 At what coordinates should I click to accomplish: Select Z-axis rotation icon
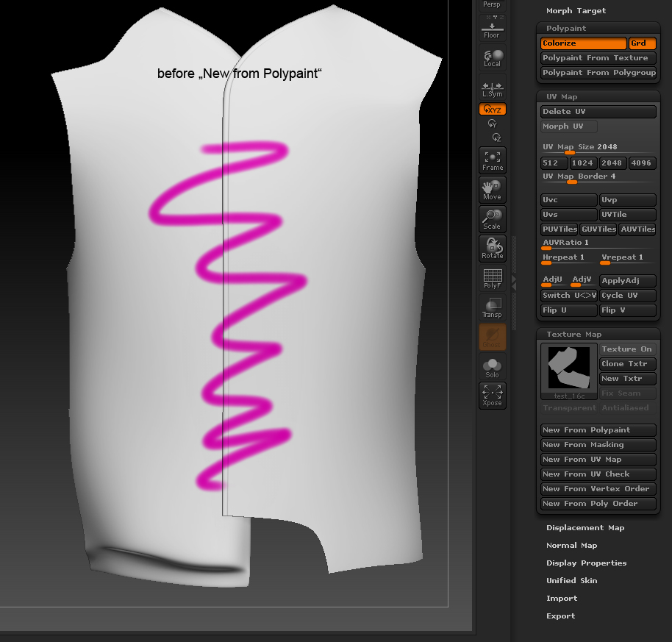pyautogui.click(x=496, y=137)
